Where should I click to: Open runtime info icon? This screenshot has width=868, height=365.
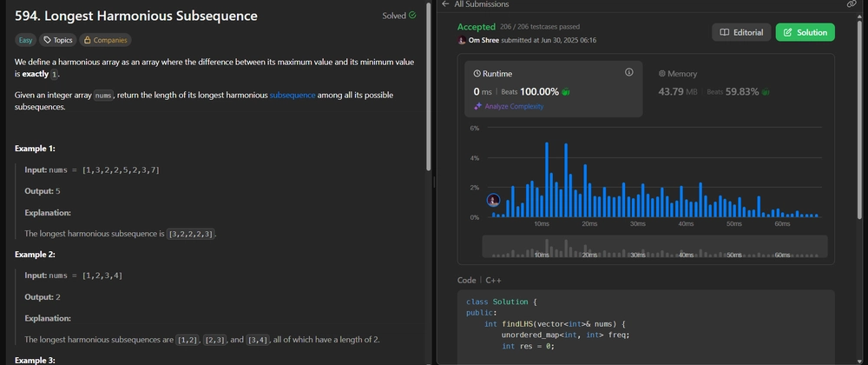click(x=628, y=72)
